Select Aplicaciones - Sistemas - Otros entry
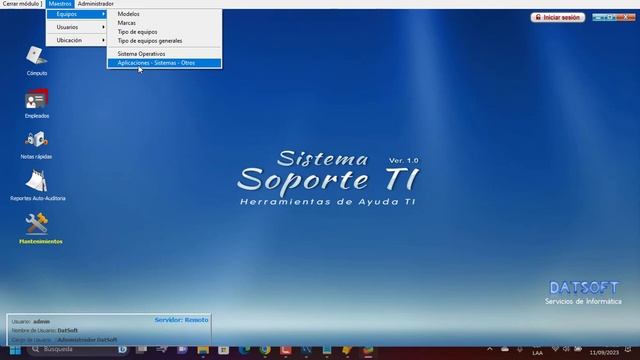 point(164,63)
